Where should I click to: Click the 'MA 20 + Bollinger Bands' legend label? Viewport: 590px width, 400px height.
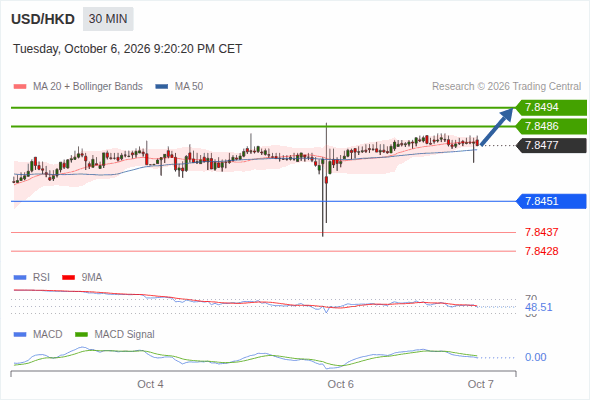[88, 87]
